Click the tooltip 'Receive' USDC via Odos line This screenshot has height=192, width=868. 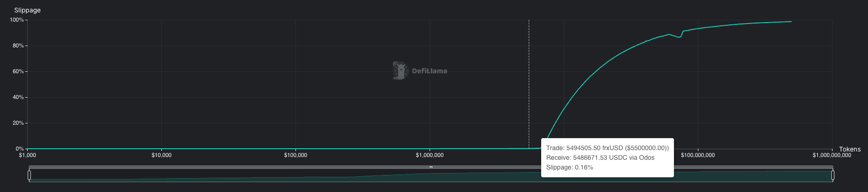tap(600, 157)
